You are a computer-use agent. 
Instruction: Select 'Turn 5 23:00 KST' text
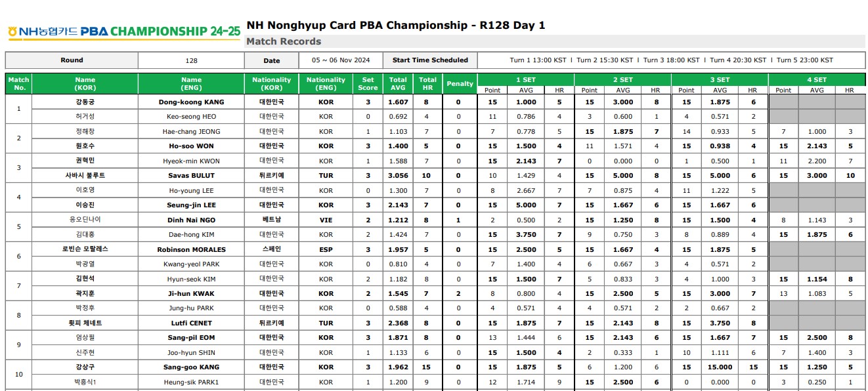pyautogui.click(x=804, y=60)
